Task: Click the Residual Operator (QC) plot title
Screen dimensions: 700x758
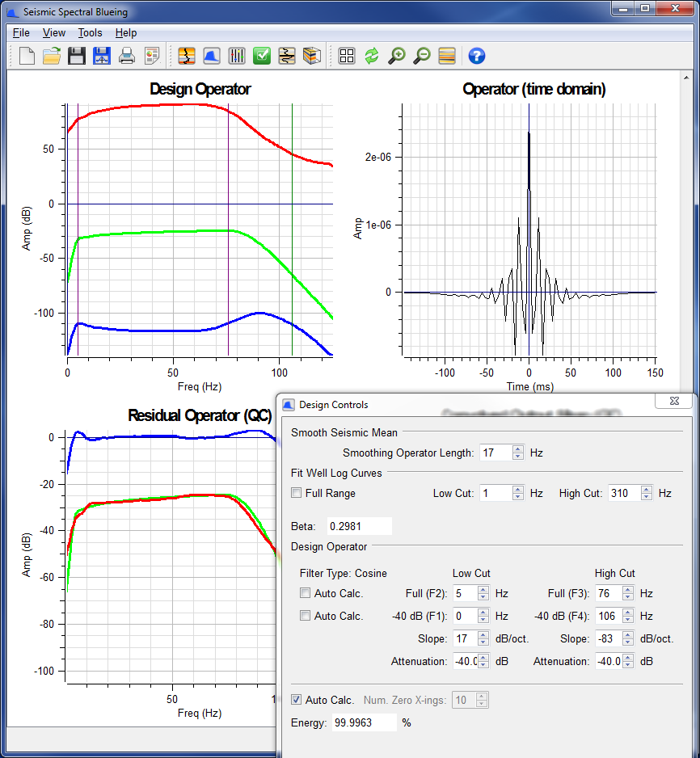Action: pyautogui.click(x=200, y=415)
